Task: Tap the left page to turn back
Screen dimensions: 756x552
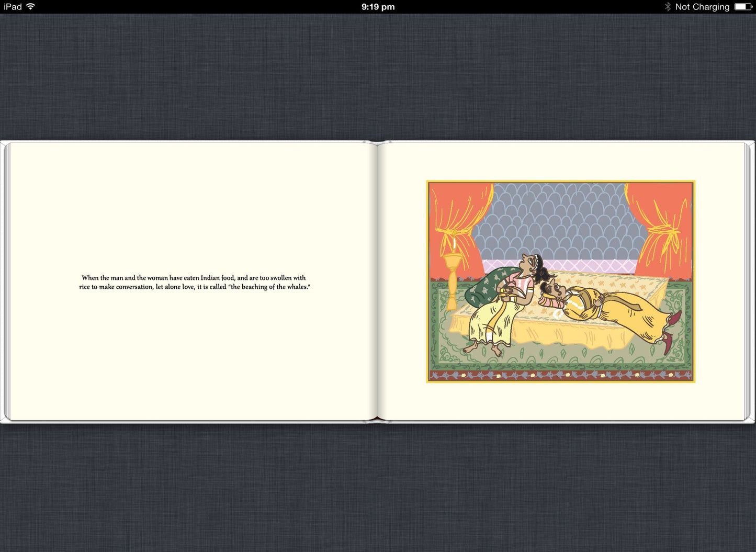Action: pyautogui.click(x=193, y=281)
